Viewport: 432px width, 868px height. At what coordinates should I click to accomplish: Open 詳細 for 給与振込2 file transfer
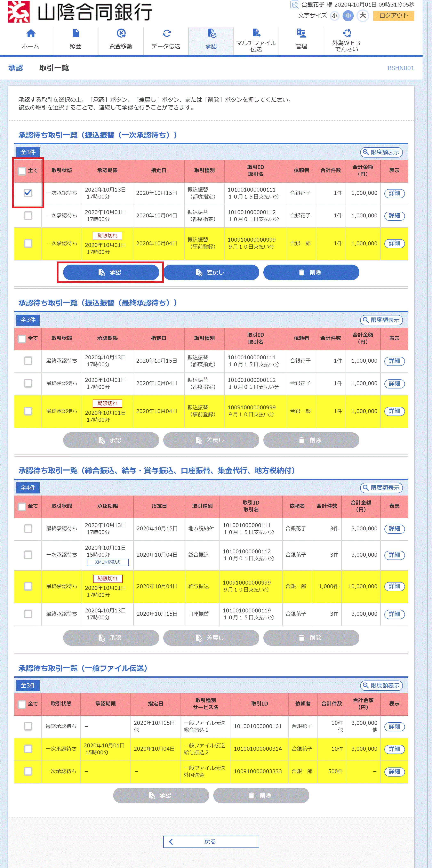coord(394,749)
